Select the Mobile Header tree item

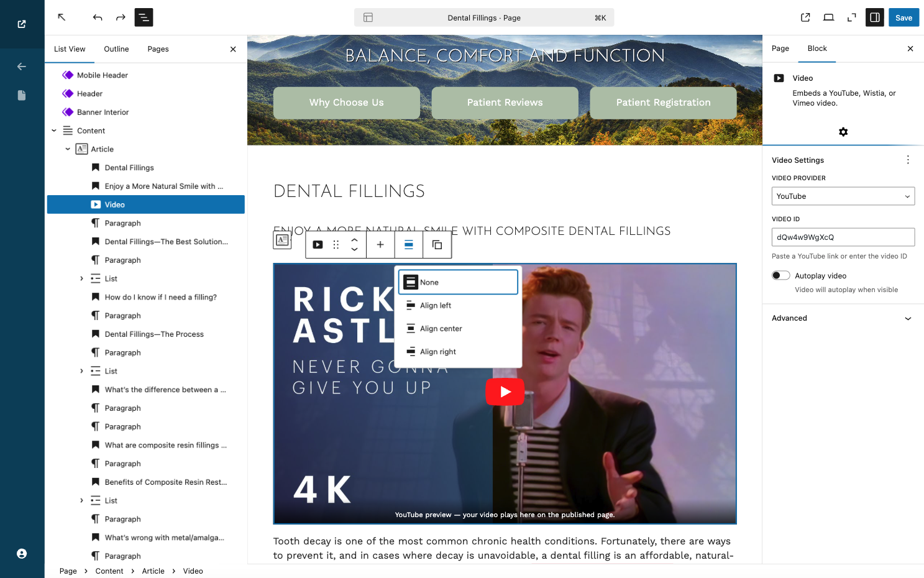tap(146, 75)
